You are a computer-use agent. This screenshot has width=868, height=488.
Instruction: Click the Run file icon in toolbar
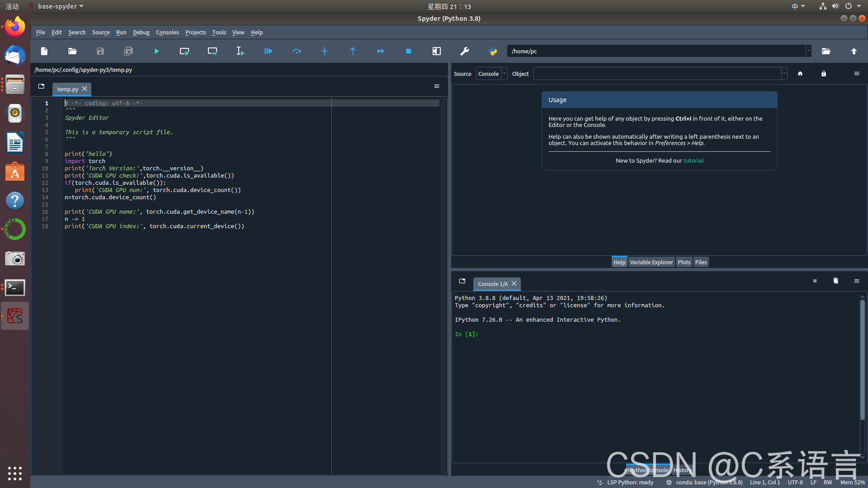coord(156,51)
